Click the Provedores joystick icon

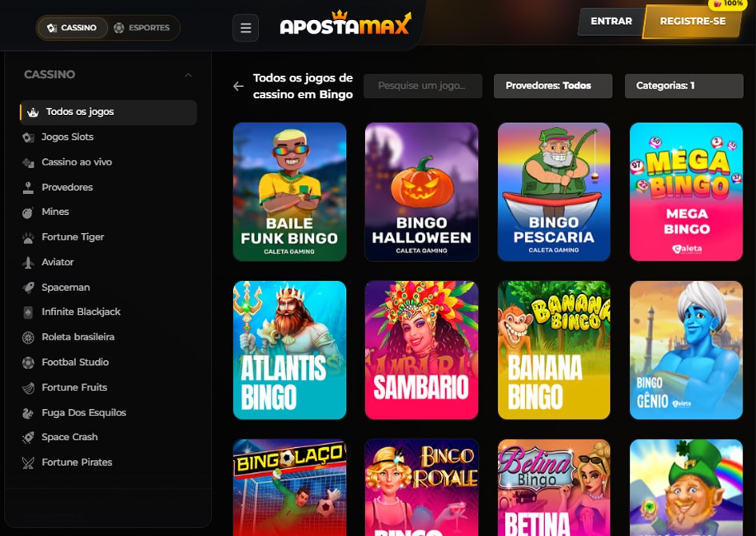(x=29, y=188)
